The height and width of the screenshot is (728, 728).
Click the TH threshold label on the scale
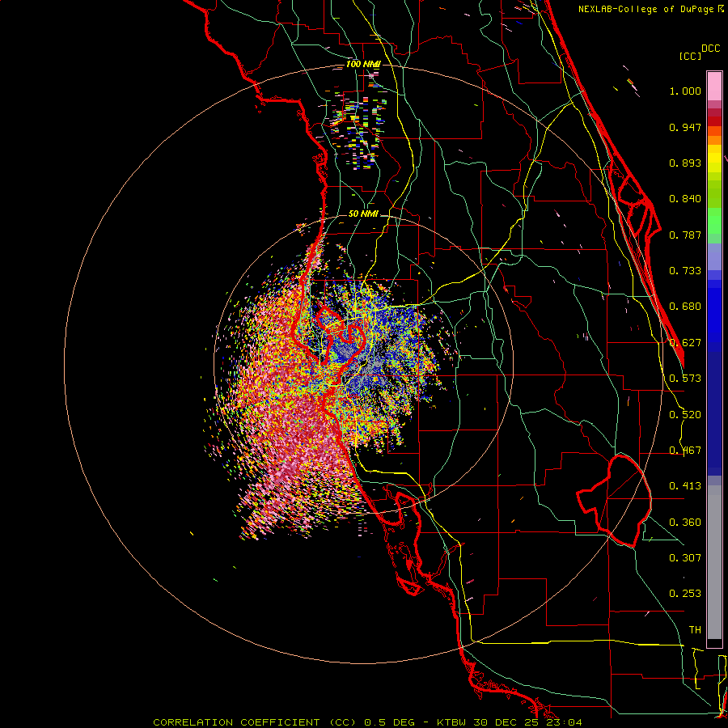pos(695,630)
